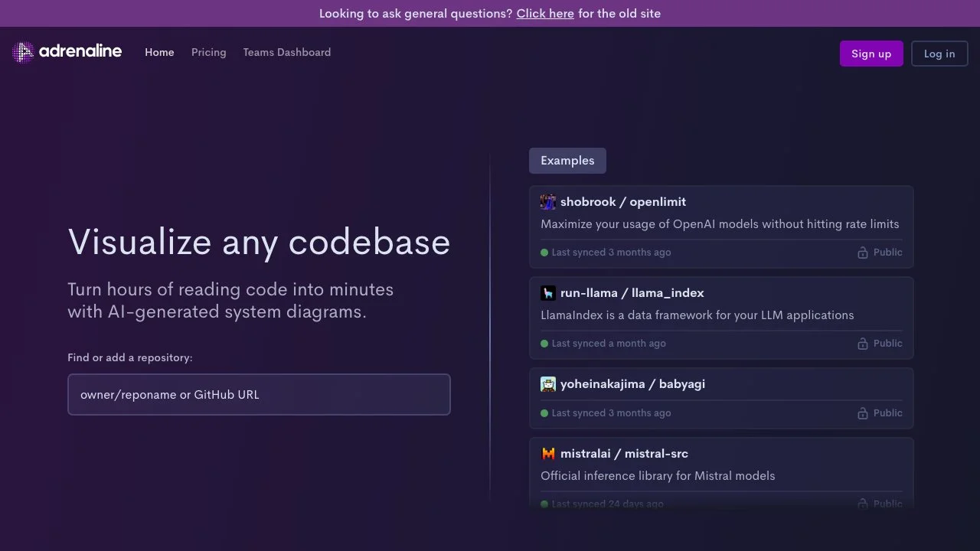Click the "Turn hours of reading code" subtitle
The width and height of the screenshot is (980, 551).
[230, 301]
